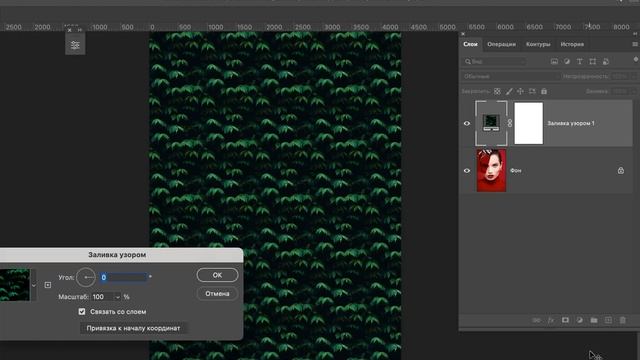Click lock image pixels brush icon

pos(509,91)
